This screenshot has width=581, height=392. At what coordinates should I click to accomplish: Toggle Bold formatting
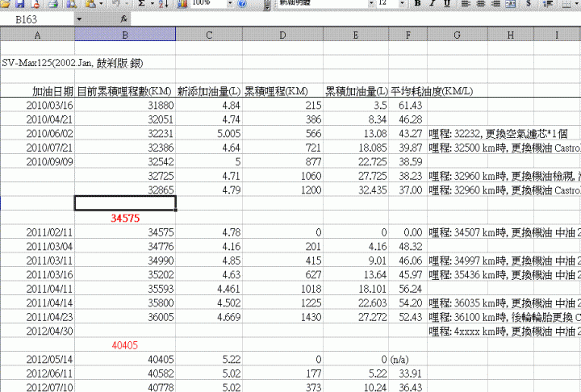pyautogui.click(x=418, y=4)
